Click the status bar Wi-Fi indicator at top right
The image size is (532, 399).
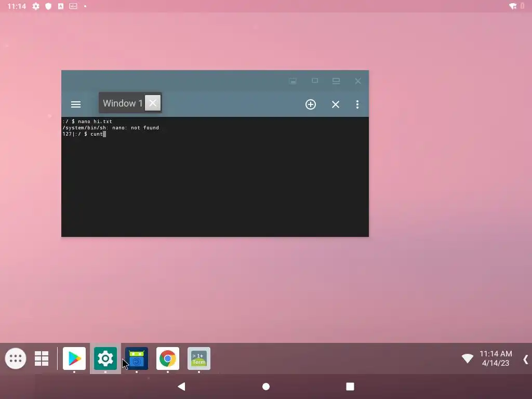[x=513, y=6]
